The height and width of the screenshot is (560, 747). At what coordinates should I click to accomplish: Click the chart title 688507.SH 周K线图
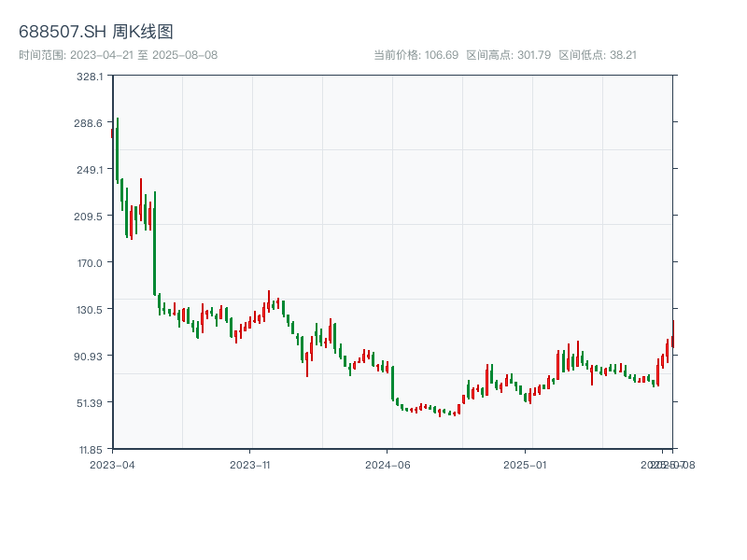click(x=96, y=32)
